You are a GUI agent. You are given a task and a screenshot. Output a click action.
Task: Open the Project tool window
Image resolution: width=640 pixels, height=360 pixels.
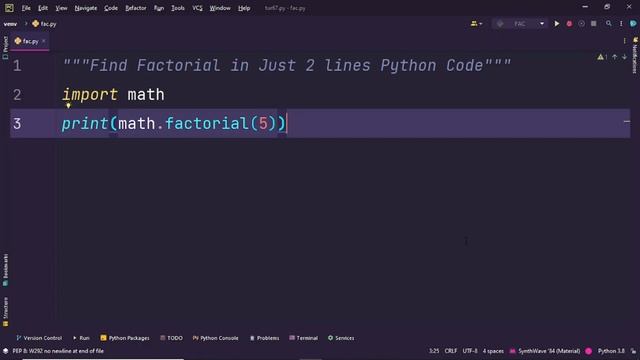point(5,47)
